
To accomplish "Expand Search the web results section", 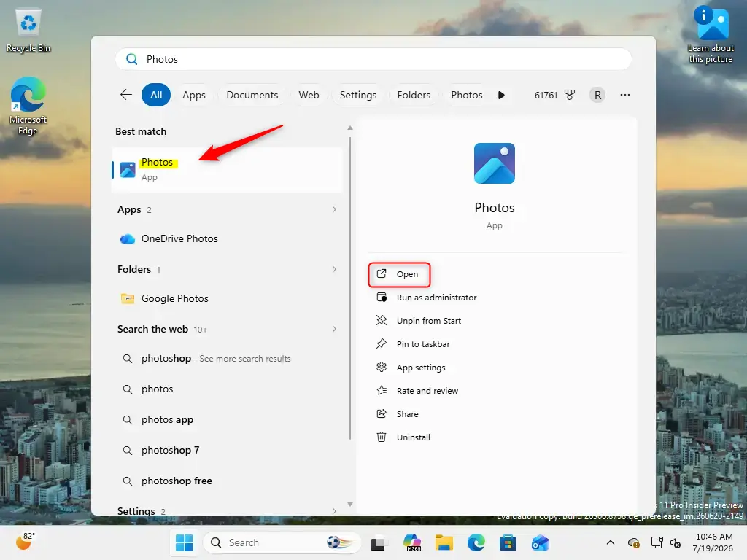I will click(334, 329).
